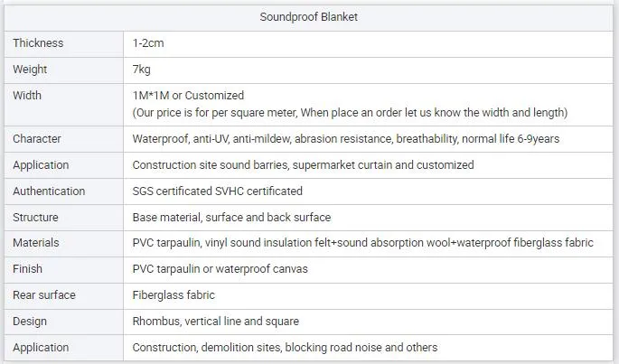Click the Materials row label
The width and height of the screenshot is (619, 364).
point(36,243)
